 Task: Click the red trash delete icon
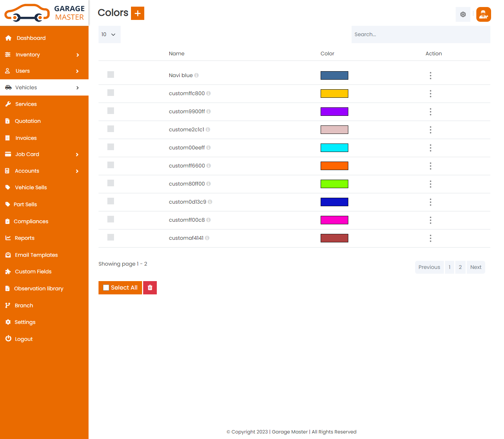coord(150,288)
